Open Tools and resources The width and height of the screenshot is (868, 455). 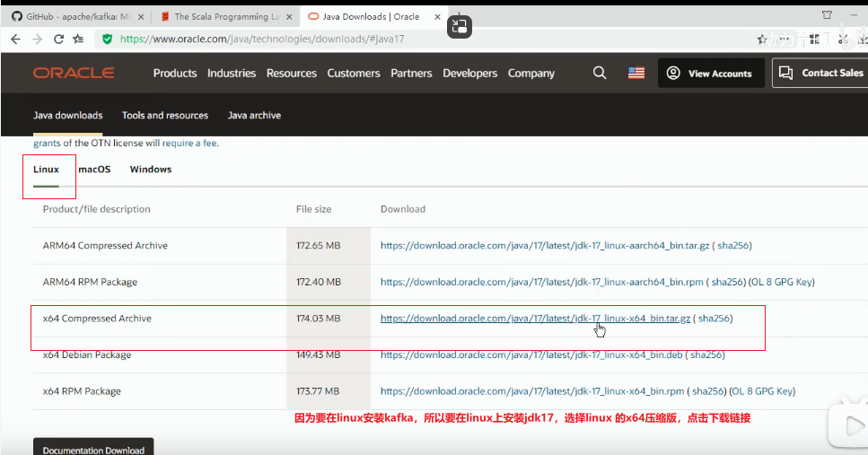[165, 115]
